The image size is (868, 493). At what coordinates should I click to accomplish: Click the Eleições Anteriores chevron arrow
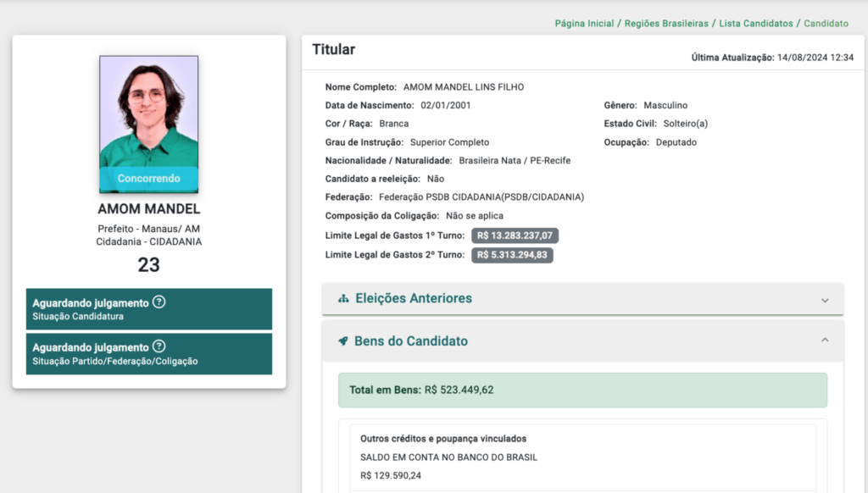pos(825,301)
